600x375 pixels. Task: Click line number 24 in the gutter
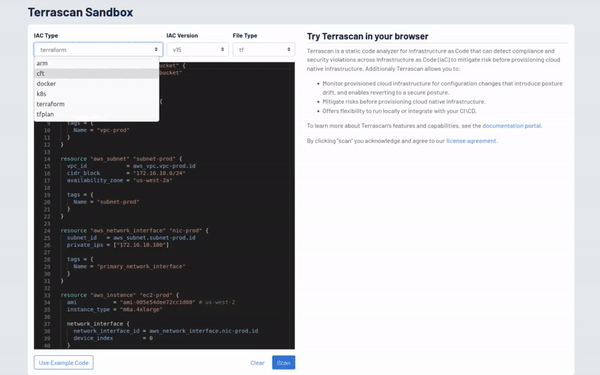tap(47, 231)
